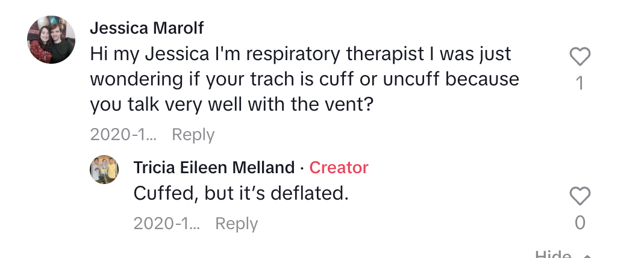Image resolution: width=644 pixels, height=258 pixels.
Task: Click the timestamp under Tricia's reply
Action: [x=167, y=224]
